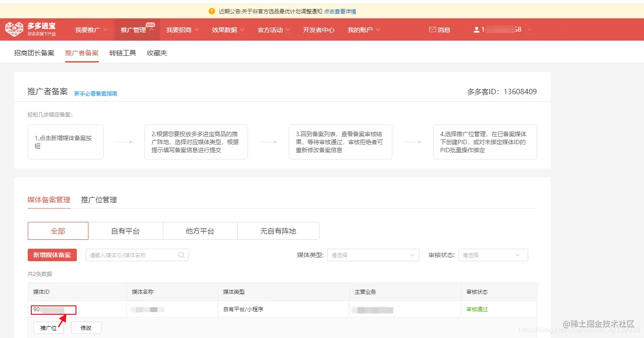
Task: Filter by 自有平台
Action: pos(126,231)
